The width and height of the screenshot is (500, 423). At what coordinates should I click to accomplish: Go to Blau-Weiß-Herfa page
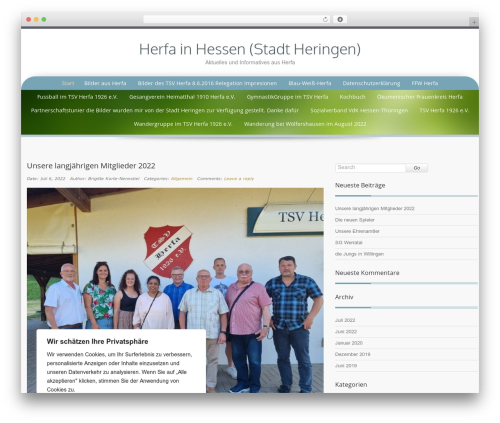pos(310,83)
